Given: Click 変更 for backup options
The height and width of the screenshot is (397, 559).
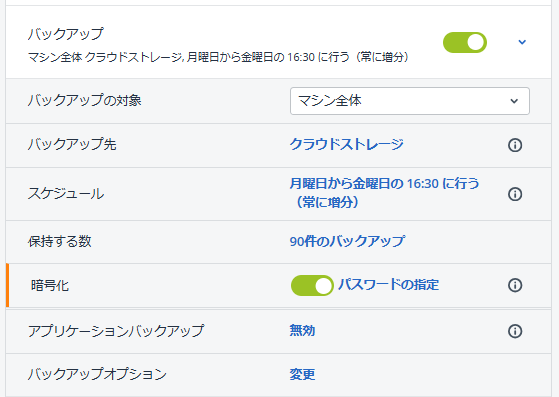Looking at the screenshot, I should pos(302,374).
